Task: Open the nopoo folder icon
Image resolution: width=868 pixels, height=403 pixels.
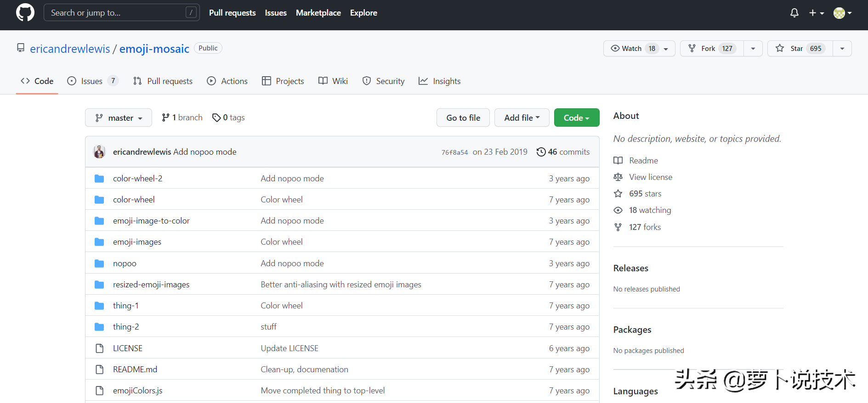Action: pyautogui.click(x=99, y=263)
